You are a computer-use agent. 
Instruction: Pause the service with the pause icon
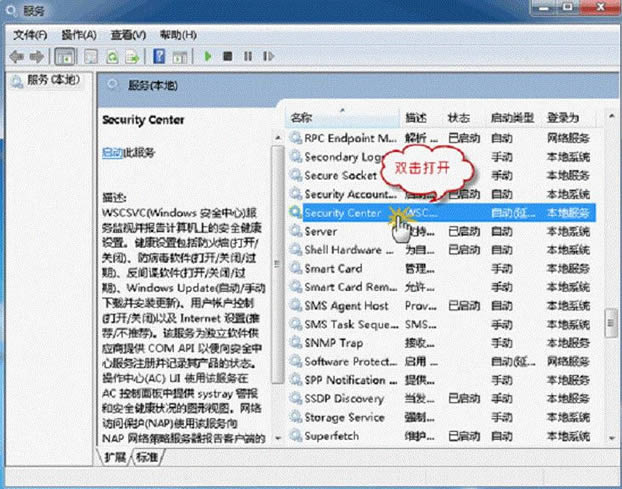[248, 56]
